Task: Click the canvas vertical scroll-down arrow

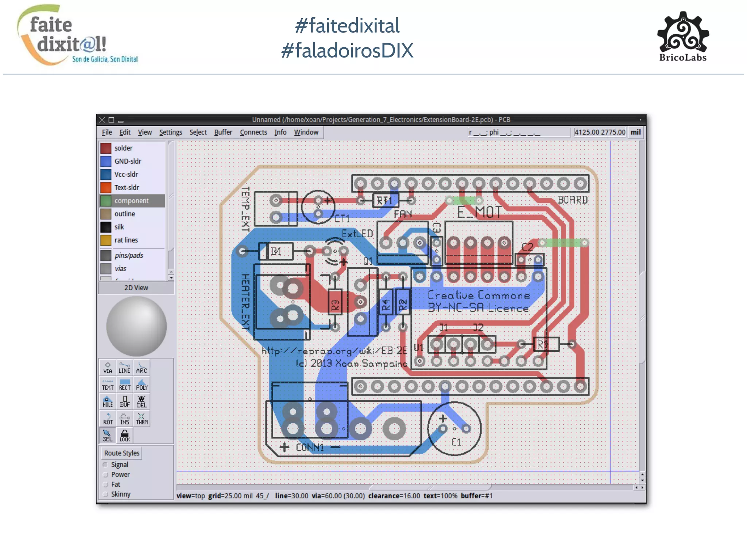Action: [x=642, y=480]
